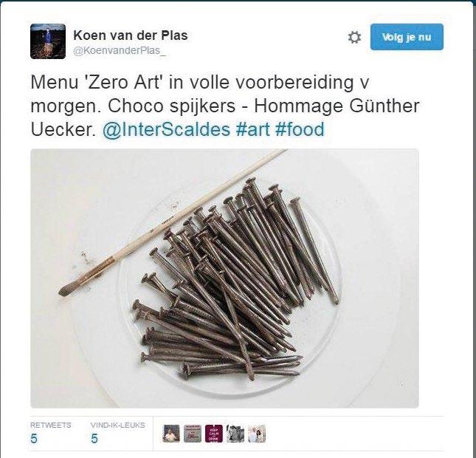View the last couple-photo avatar
The width and height of the screenshot is (476, 458).
[257, 434]
